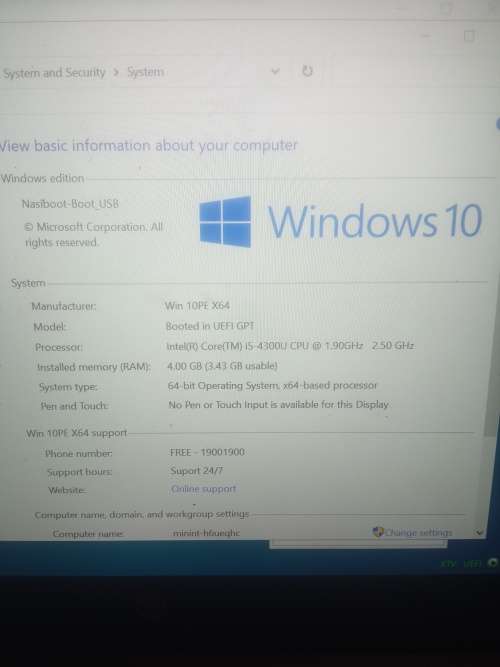The image size is (500, 667).
Task: Click the 'Windows edition' section heading
Action: click(x=42, y=178)
